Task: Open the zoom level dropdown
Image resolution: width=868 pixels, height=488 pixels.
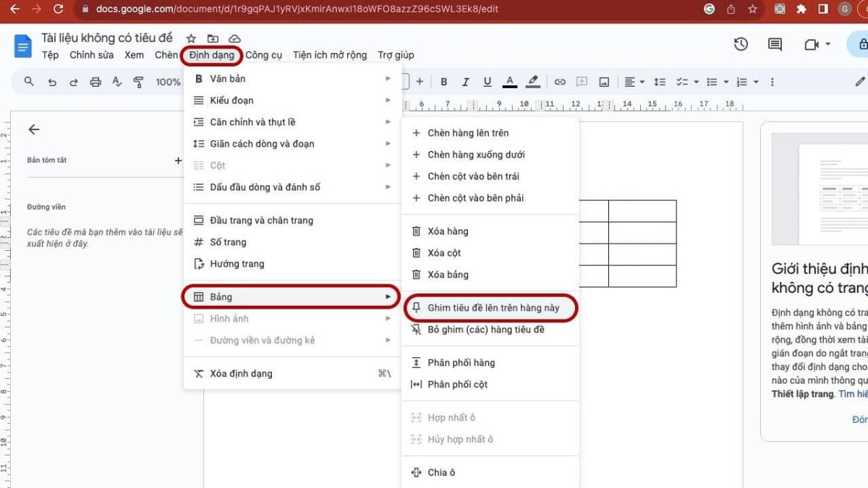Action: pos(168,82)
